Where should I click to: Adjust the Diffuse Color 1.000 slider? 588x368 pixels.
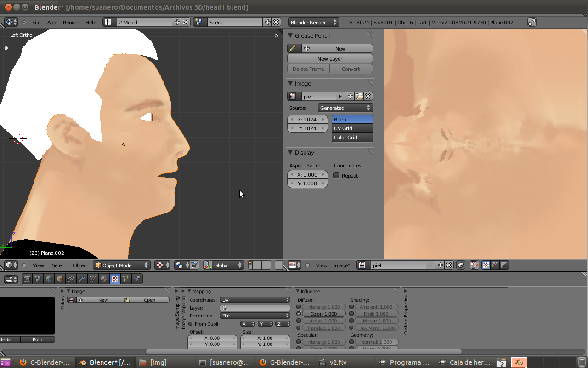click(324, 314)
